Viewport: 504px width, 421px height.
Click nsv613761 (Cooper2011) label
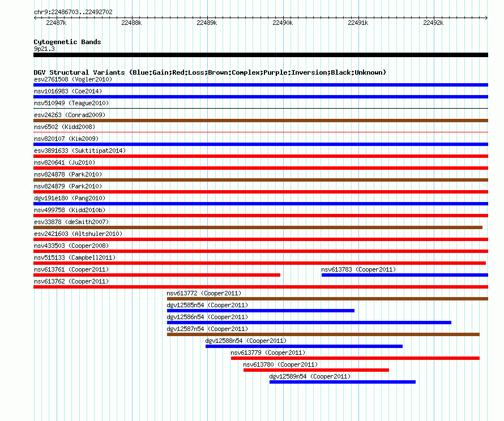click(x=71, y=269)
